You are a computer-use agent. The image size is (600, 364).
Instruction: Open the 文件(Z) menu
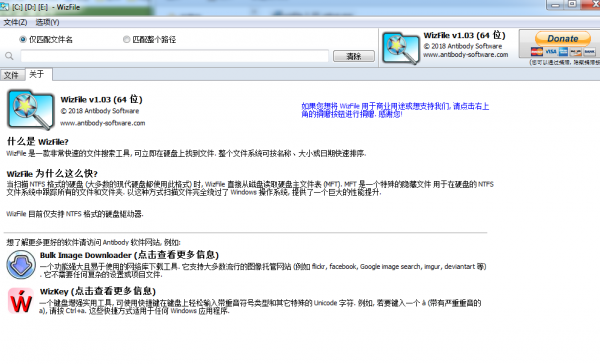(x=15, y=22)
